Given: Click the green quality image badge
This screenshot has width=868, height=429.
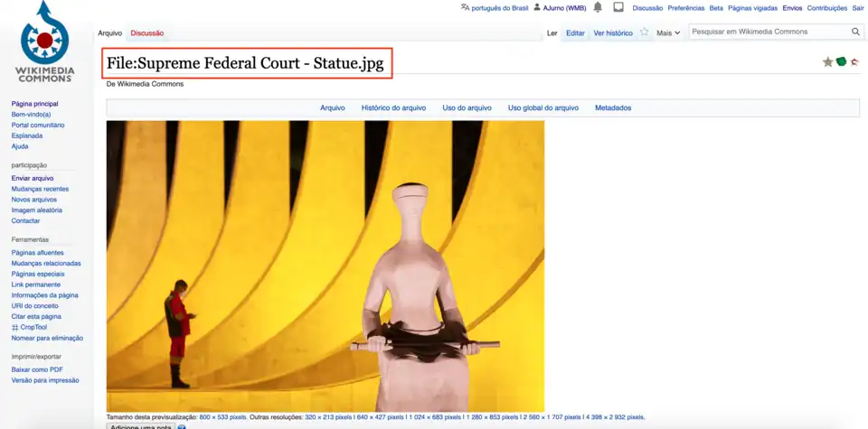Looking at the screenshot, I should pyautogui.click(x=841, y=62).
